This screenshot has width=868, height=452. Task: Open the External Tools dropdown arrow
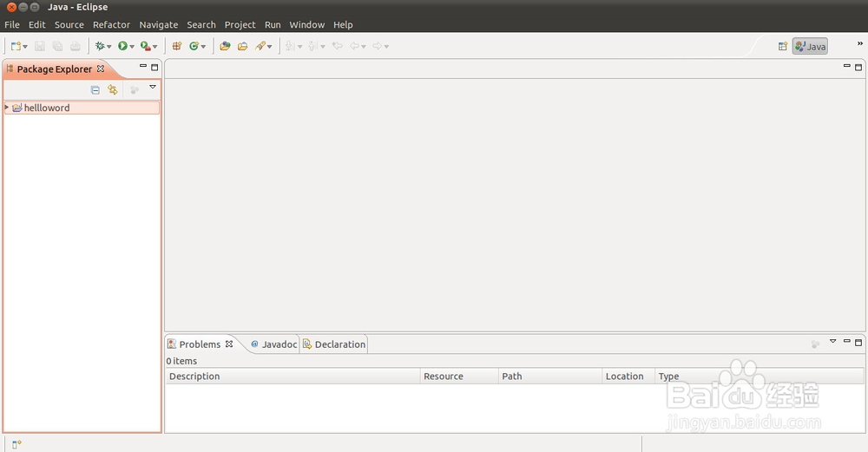point(155,47)
